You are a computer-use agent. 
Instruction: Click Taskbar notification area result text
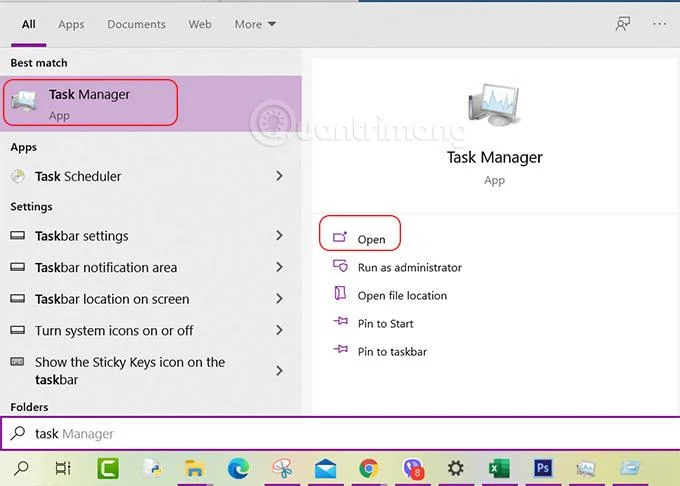[106, 267]
